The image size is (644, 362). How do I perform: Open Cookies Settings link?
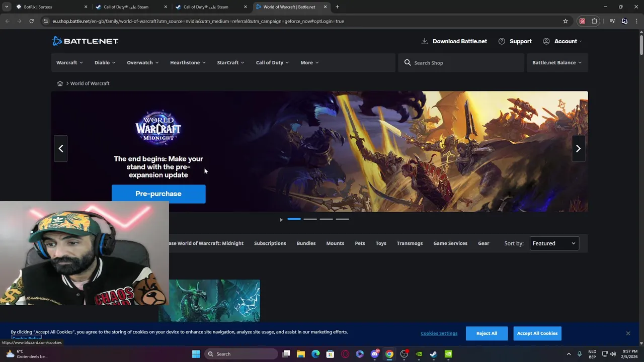click(439, 333)
